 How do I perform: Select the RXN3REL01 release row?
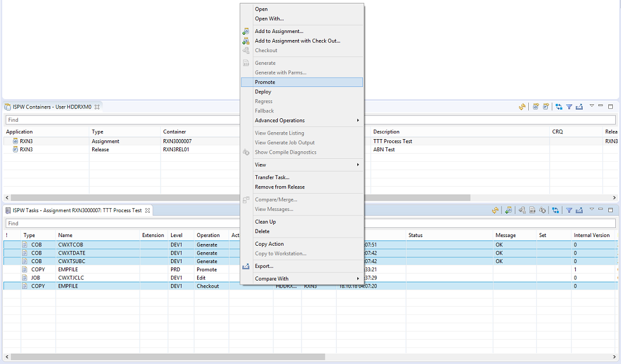[x=177, y=150]
